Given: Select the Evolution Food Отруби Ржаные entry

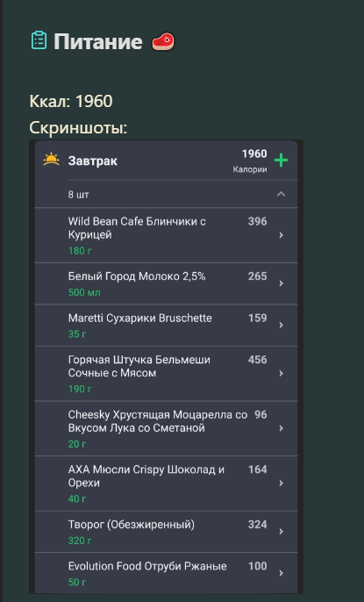Looking at the screenshot, I should pyautogui.click(x=166, y=573).
